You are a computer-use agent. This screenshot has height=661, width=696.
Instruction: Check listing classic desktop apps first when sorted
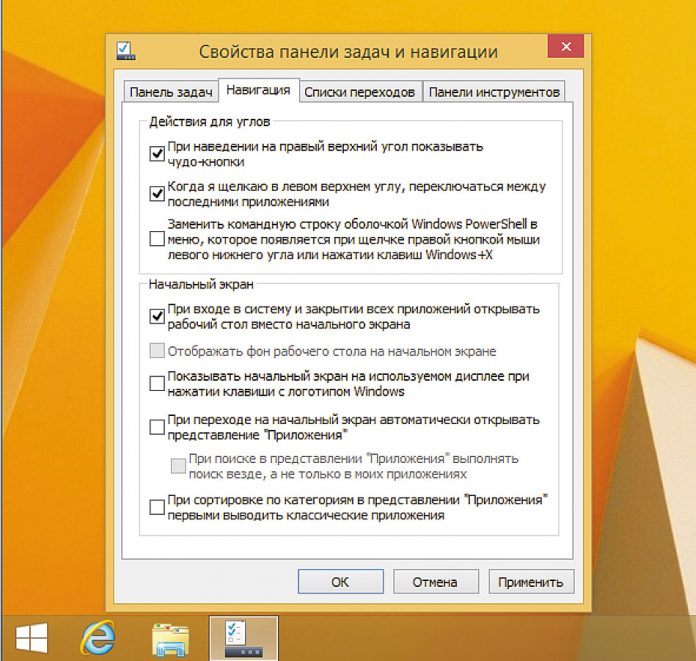coord(156,507)
